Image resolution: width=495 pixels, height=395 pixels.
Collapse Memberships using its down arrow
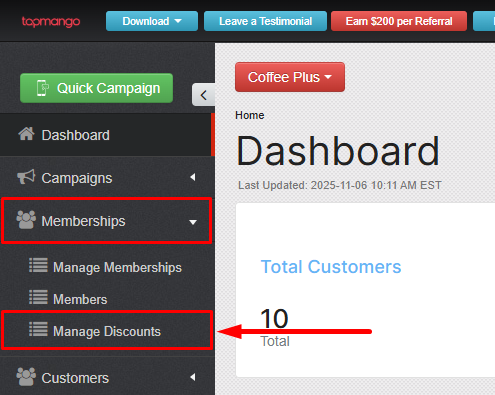click(x=193, y=222)
